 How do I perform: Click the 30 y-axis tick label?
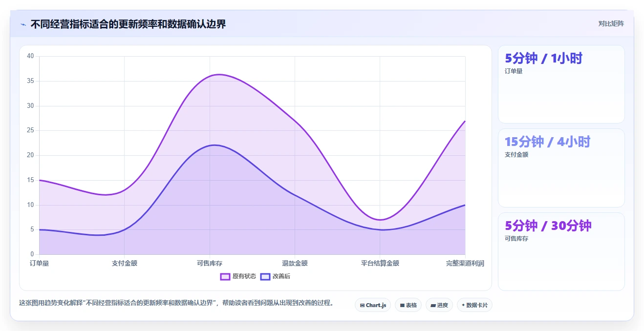pyautogui.click(x=30, y=106)
